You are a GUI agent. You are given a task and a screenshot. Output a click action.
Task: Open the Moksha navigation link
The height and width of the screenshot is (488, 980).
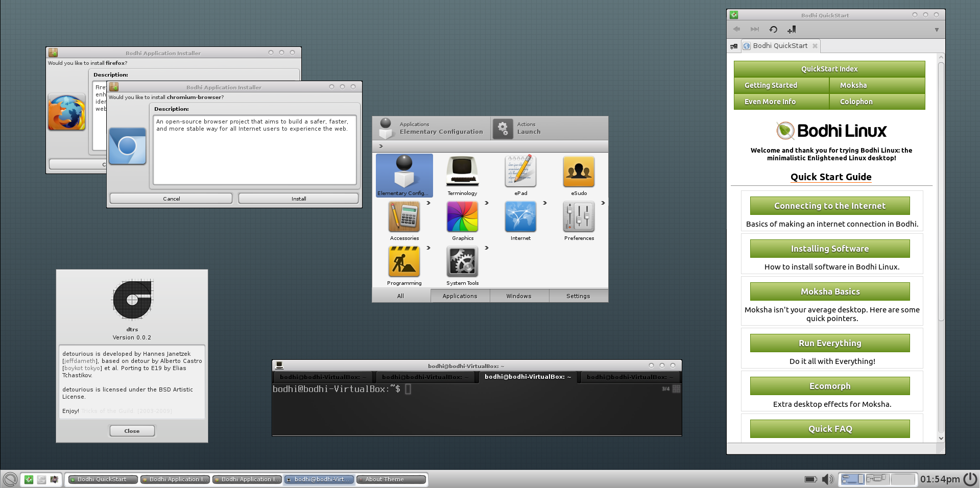click(877, 85)
